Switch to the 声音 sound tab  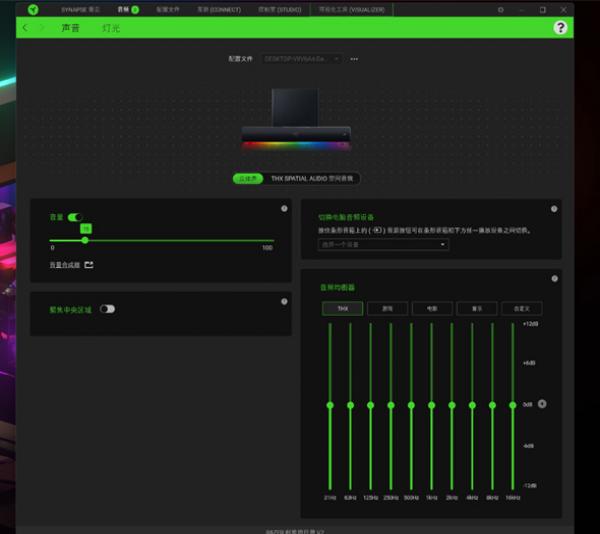(x=70, y=28)
